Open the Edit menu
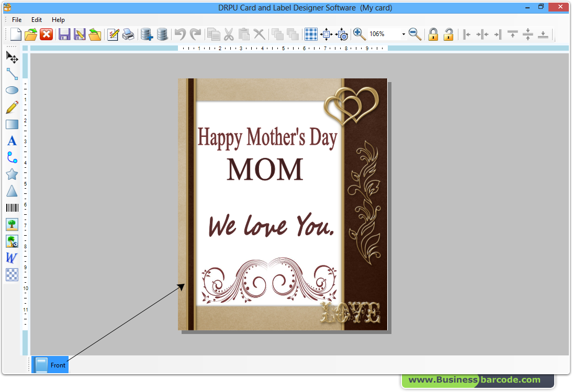The width and height of the screenshot is (572, 392). (36, 19)
